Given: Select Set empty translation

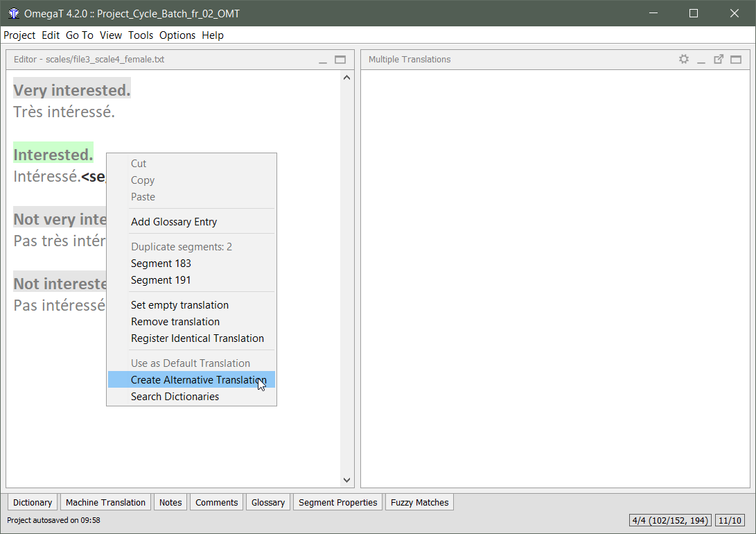Looking at the screenshot, I should (x=191, y=305).
